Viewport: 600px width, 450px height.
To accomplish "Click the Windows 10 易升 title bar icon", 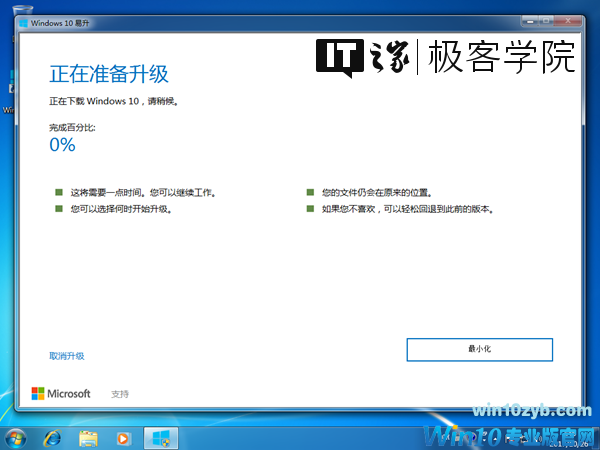I will click(x=23, y=23).
